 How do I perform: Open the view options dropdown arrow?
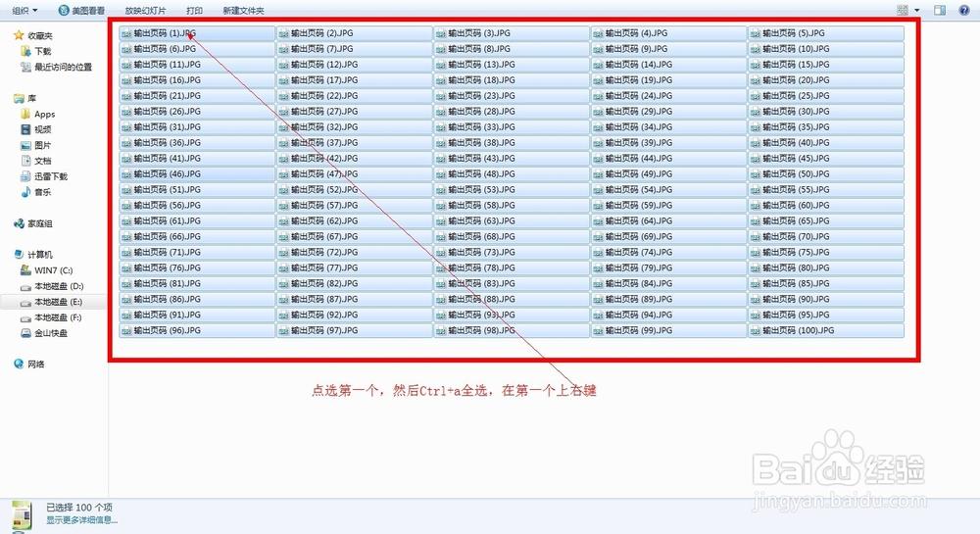tap(917, 10)
